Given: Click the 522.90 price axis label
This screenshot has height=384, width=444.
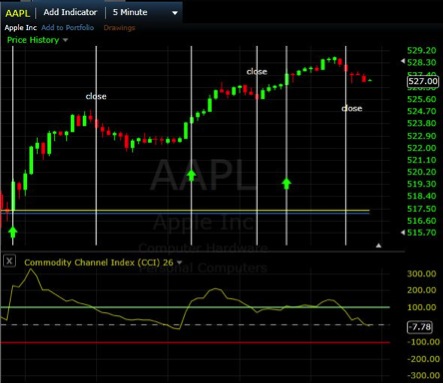Looking at the screenshot, I should pos(422,136).
